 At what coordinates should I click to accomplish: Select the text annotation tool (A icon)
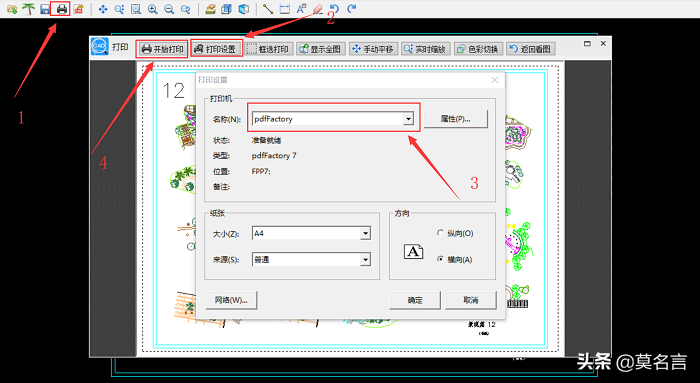(301, 9)
